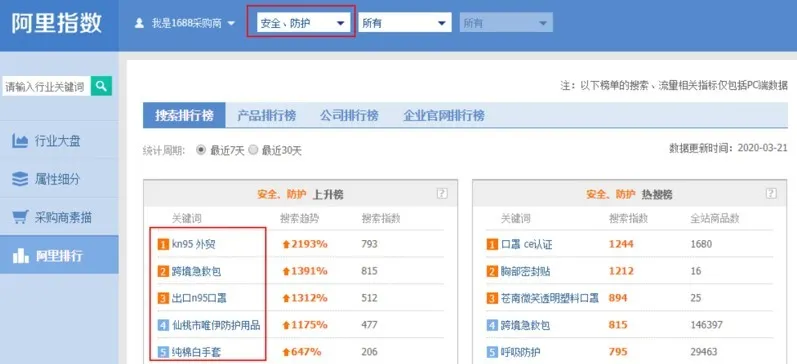Image resolution: width=797 pixels, height=364 pixels.
Task: Open keyword 纯棉白手套
Action: click(196, 351)
